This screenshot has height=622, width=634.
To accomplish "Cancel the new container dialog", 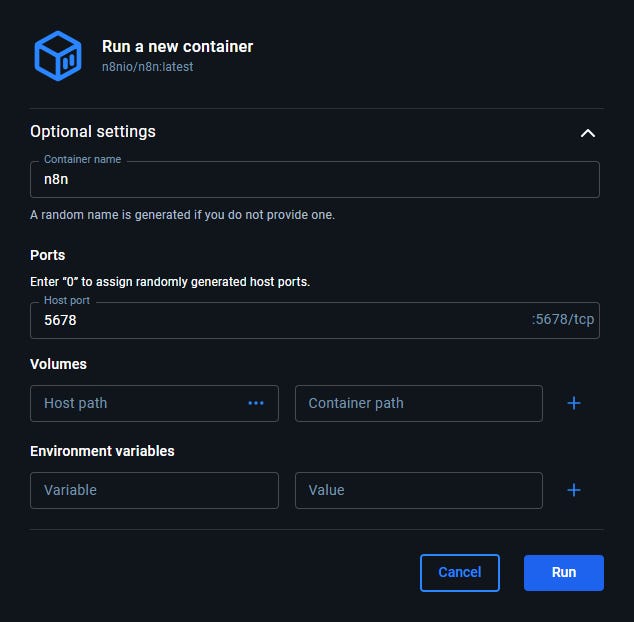I will coord(460,573).
